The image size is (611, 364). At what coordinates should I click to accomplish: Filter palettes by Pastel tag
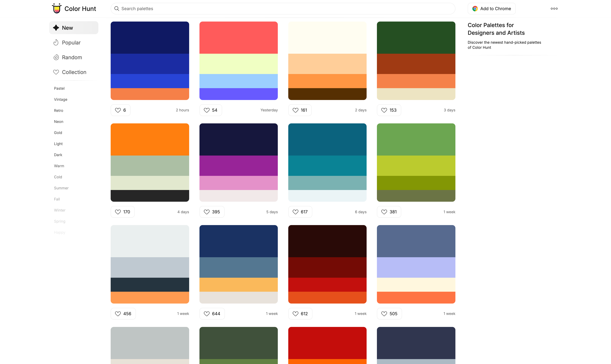click(x=59, y=88)
